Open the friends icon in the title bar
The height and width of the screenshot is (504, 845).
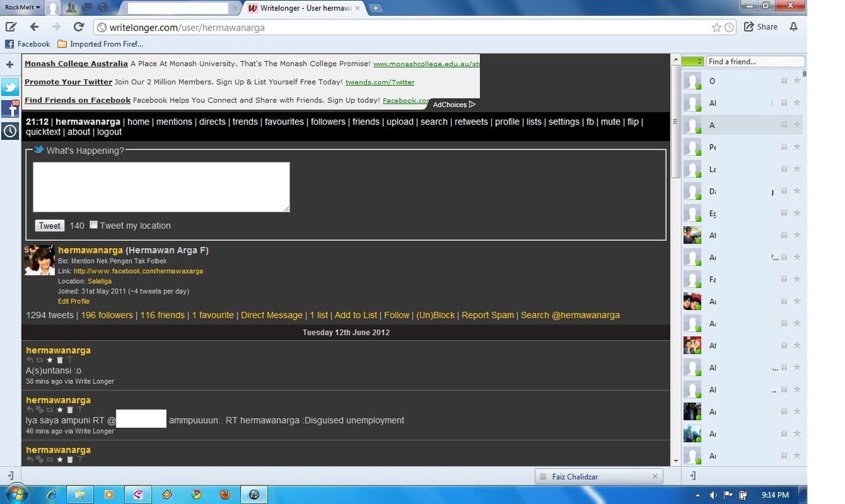click(x=71, y=8)
